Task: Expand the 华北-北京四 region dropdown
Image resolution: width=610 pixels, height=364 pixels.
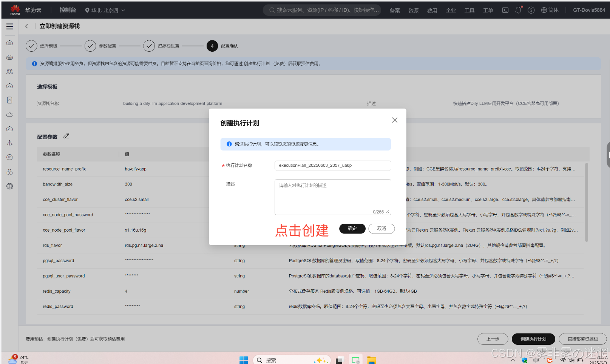Action: click(105, 10)
